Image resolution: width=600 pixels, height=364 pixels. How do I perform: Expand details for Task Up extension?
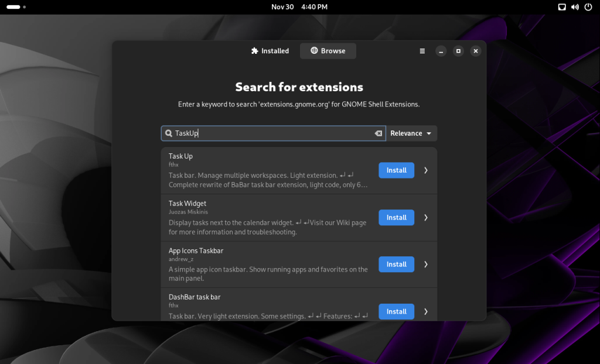(x=426, y=170)
